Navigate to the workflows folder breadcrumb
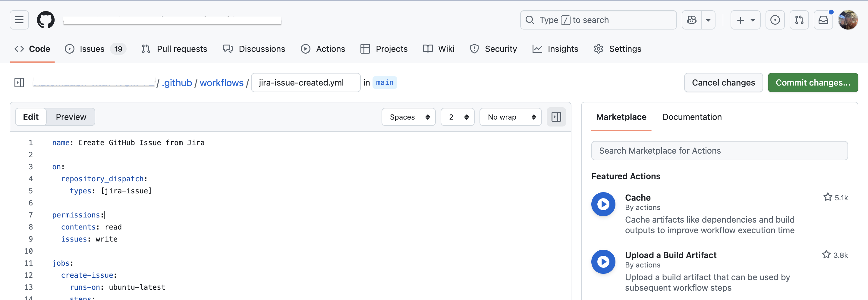 tap(222, 83)
